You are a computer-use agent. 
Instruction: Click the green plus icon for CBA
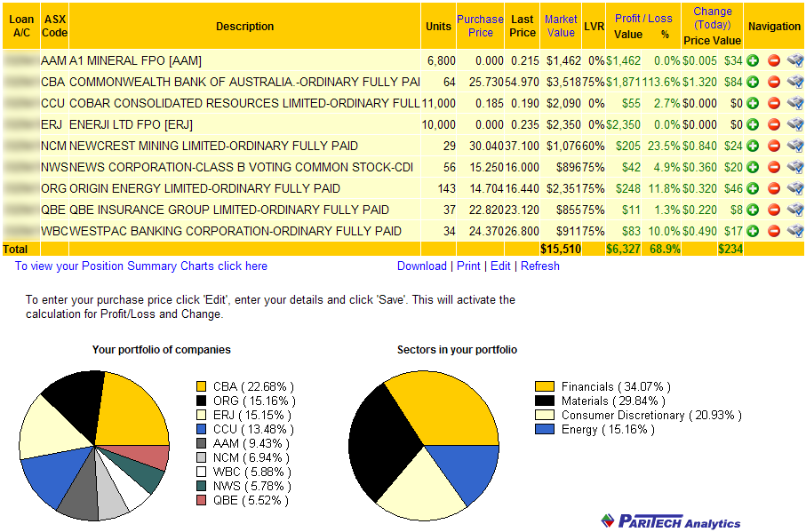pyautogui.click(x=753, y=83)
